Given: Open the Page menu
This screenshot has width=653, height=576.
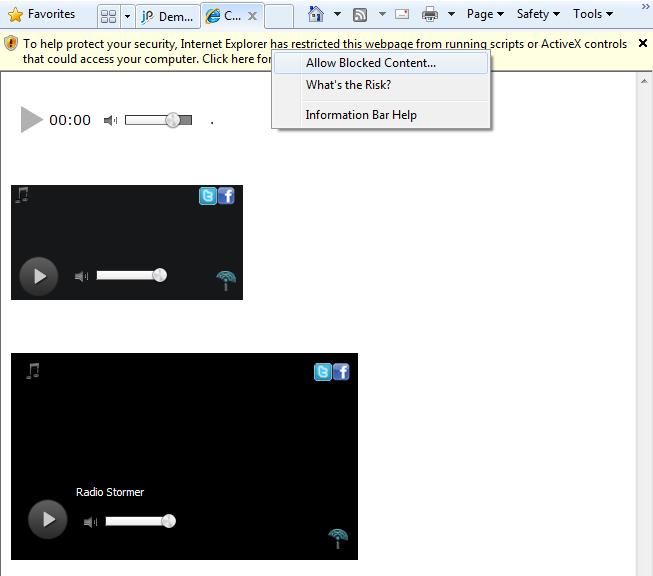Looking at the screenshot, I should pos(485,14).
